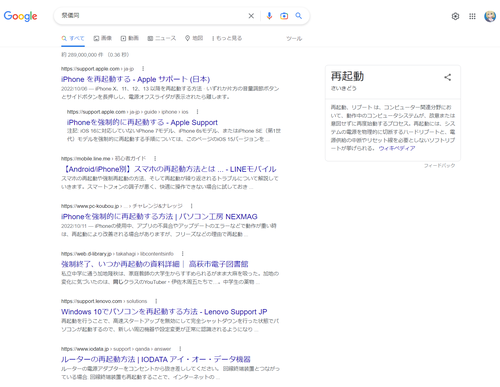Open options menu for pc-koubou.jp result
500x387 pixels.
192,206
